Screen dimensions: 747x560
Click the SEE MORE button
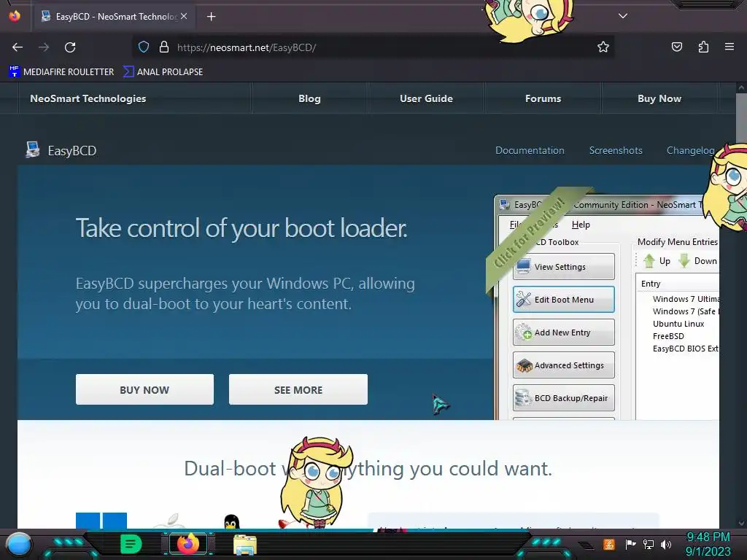click(x=298, y=389)
